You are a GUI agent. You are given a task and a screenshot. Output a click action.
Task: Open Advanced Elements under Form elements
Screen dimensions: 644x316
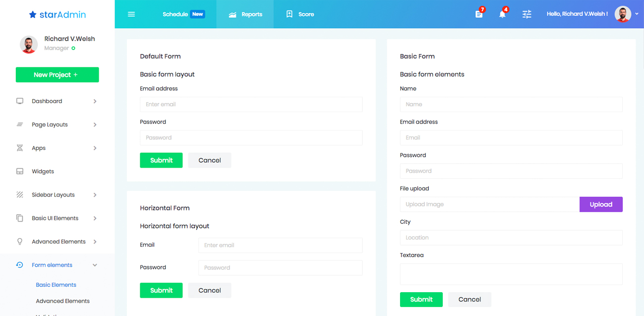click(x=62, y=301)
